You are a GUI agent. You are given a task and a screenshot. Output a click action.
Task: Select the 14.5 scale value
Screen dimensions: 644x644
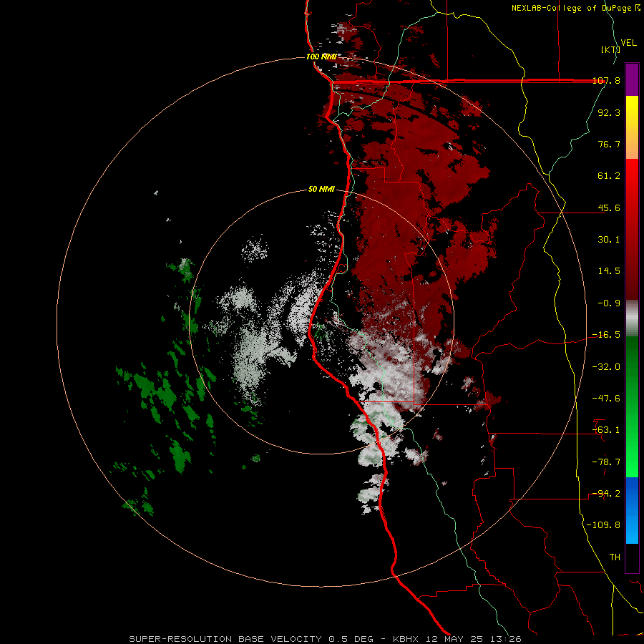609,271
